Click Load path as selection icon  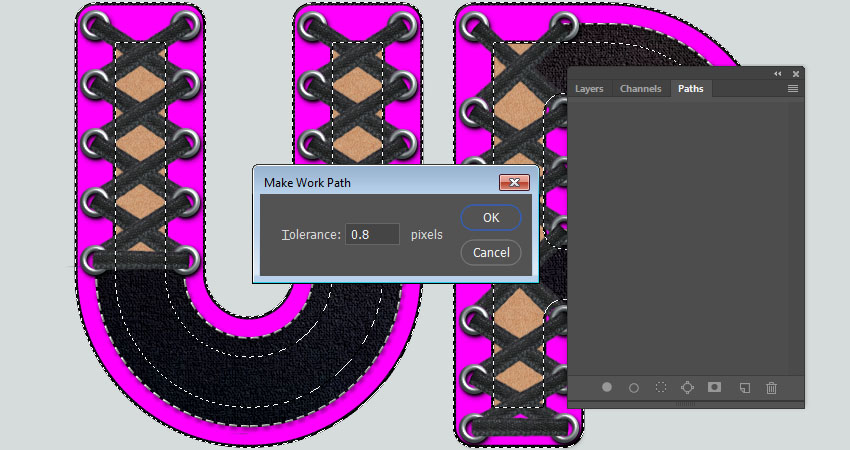coord(661,387)
